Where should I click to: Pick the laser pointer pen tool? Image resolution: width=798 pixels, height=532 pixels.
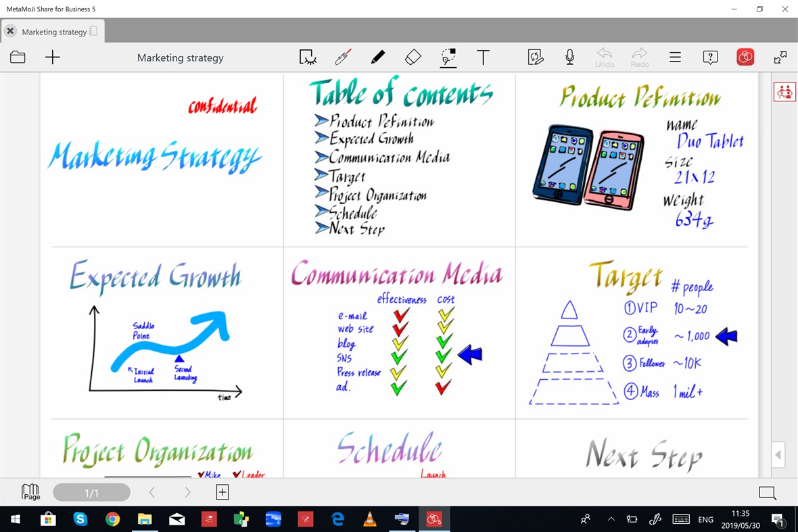pyautogui.click(x=343, y=57)
